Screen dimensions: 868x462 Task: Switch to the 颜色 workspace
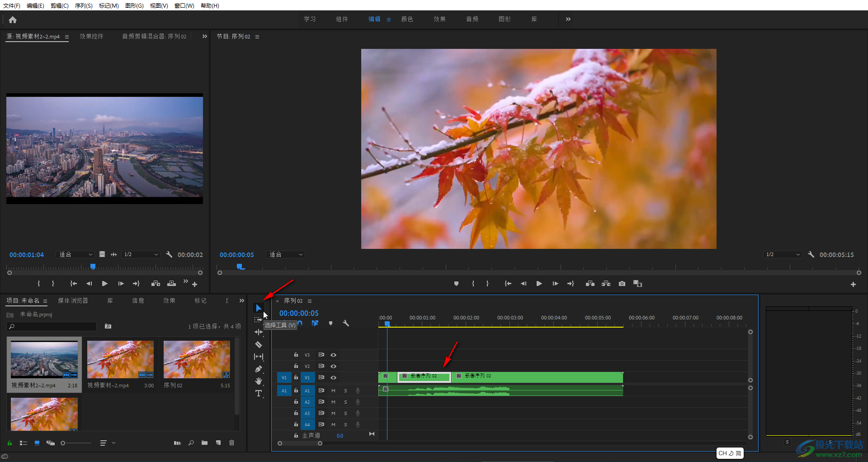tap(407, 19)
